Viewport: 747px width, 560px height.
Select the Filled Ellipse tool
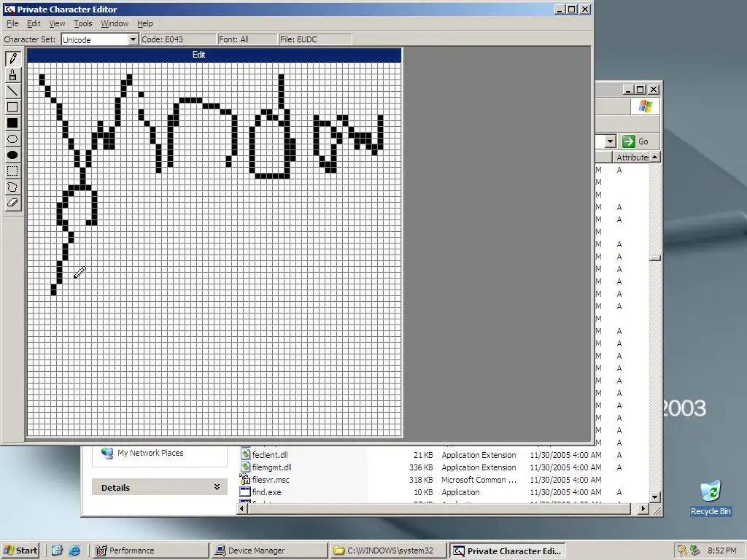click(13, 155)
